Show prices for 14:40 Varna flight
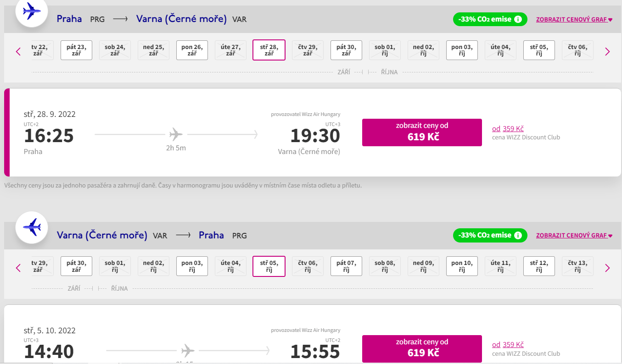 pos(422,348)
